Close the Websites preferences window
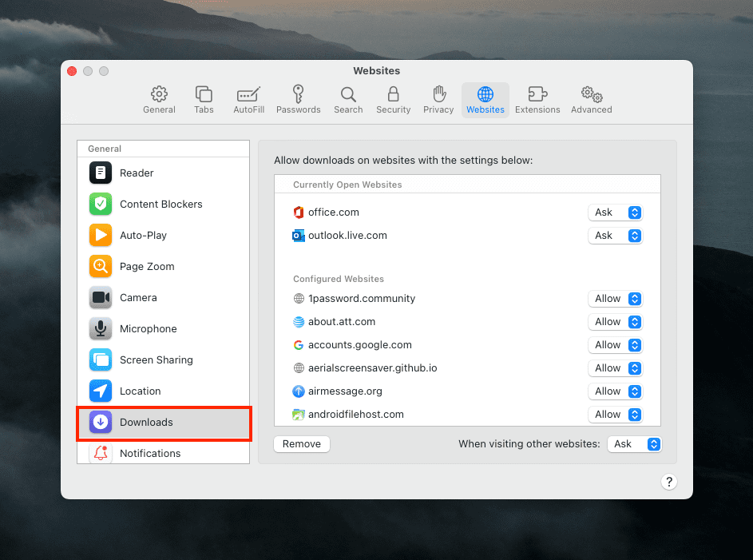The height and width of the screenshot is (560, 753). coord(72,71)
